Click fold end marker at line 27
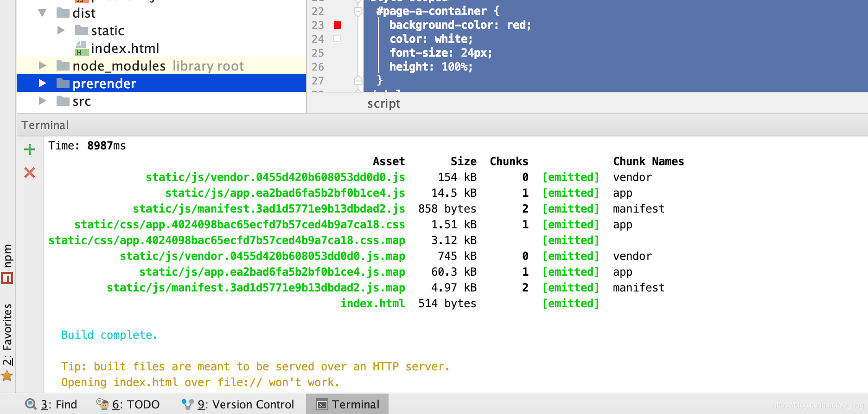Screen dimensions: 868x414 358,80
